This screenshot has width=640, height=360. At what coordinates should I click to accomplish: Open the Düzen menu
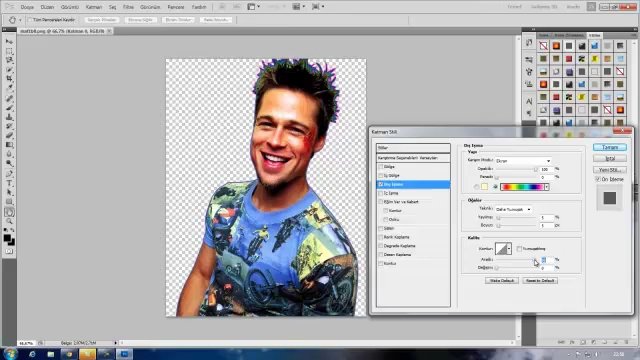[47, 7]
